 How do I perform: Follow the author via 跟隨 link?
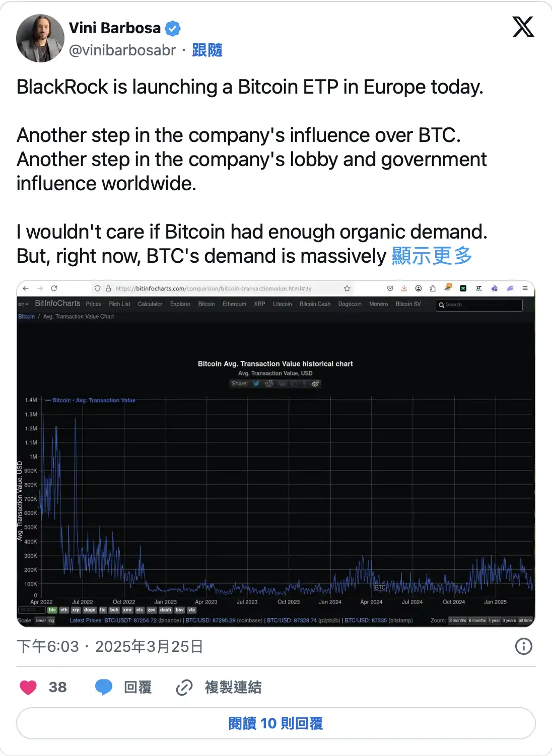207,50
